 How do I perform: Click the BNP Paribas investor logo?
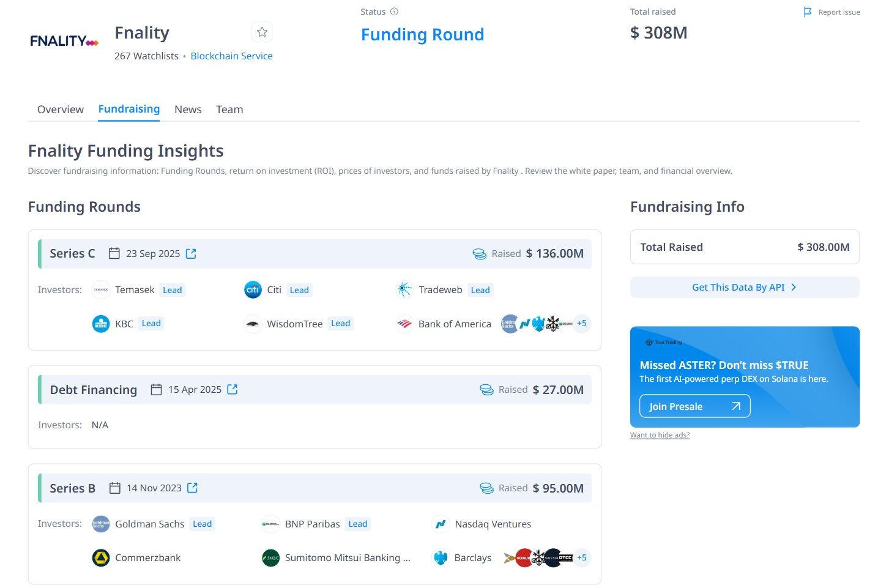(x=270, y=524)
